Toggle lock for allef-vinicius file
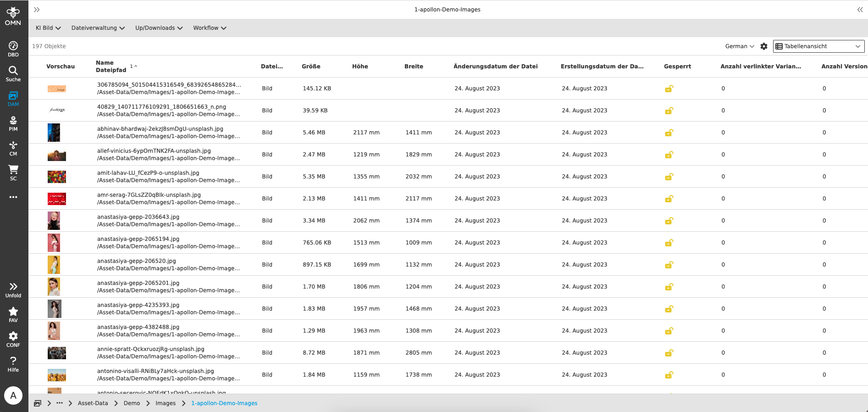Screen dimensions: 868x412 (x=669, y=155)
